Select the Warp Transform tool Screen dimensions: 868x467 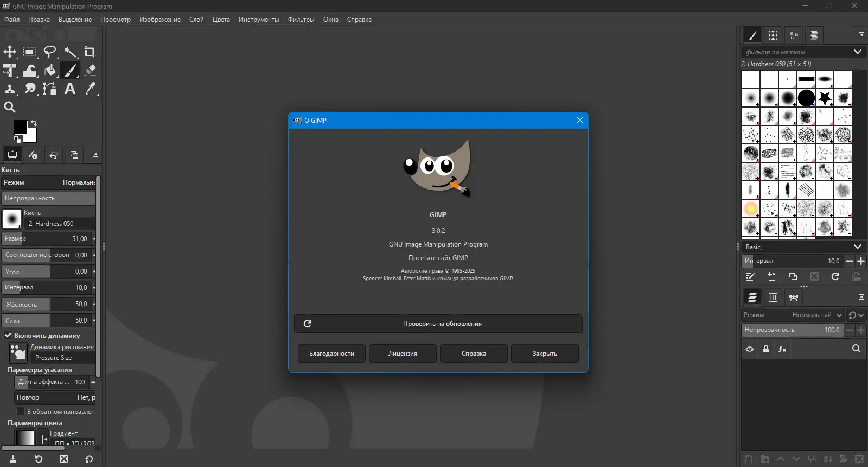[30, 71]
